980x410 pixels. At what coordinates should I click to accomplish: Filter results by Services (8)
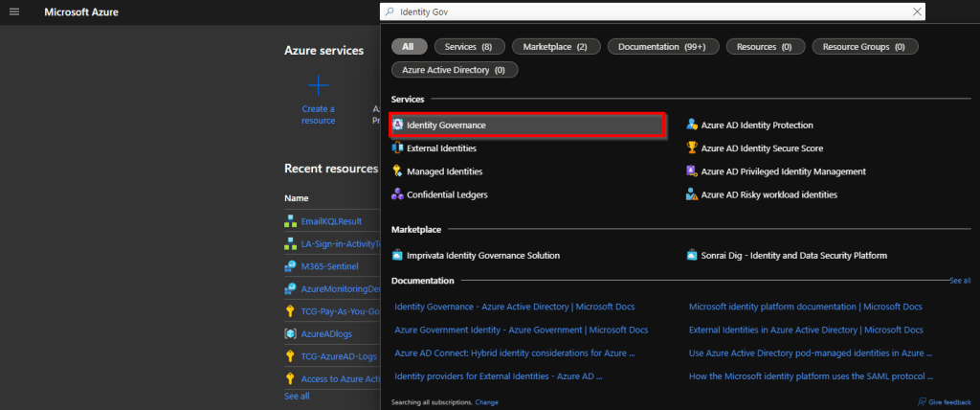click(468, 46)
